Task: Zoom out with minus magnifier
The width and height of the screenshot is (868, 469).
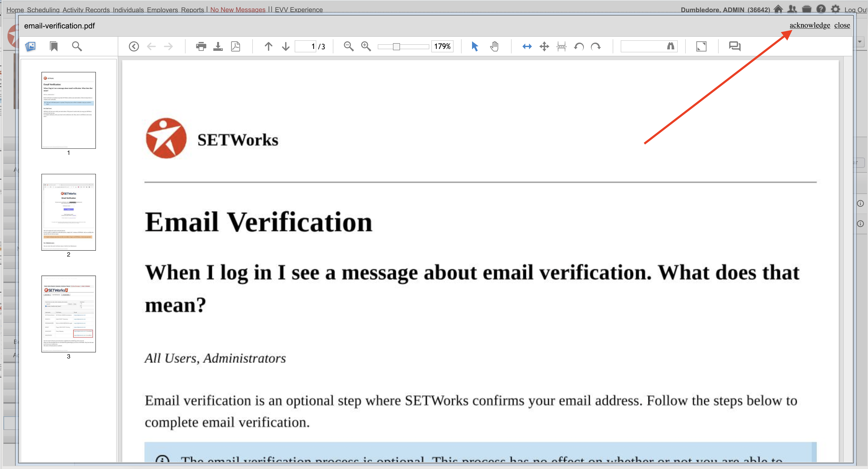Action: coord(349,46)
